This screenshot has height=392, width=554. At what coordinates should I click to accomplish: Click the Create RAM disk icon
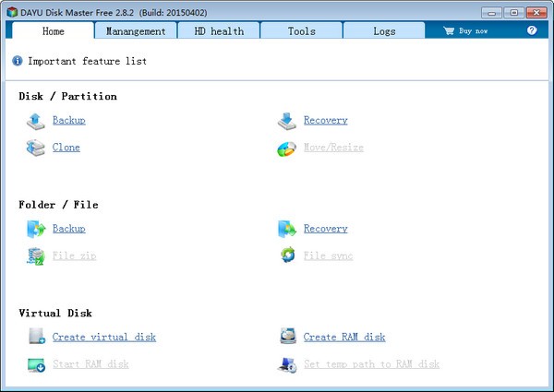pos(287,338)
